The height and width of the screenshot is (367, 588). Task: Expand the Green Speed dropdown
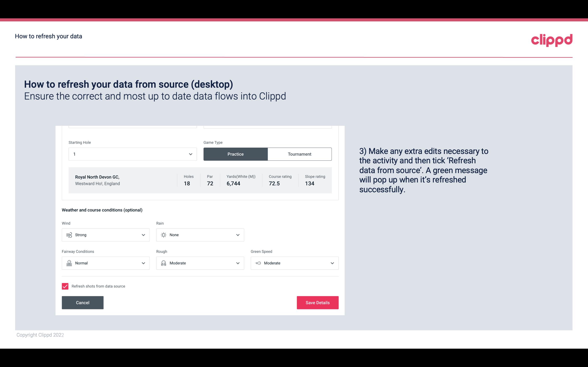tap(332, 263)
